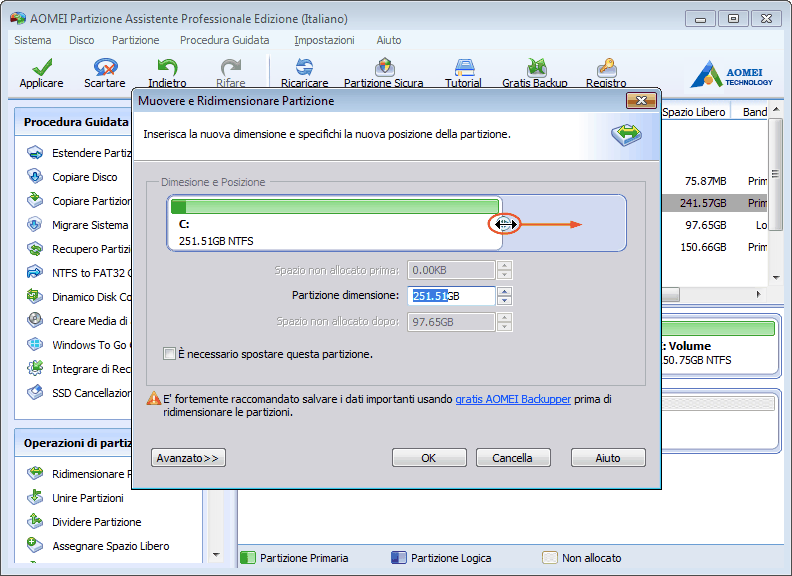
Task: Confirm resize with the OK button
Action: [429, 458]
